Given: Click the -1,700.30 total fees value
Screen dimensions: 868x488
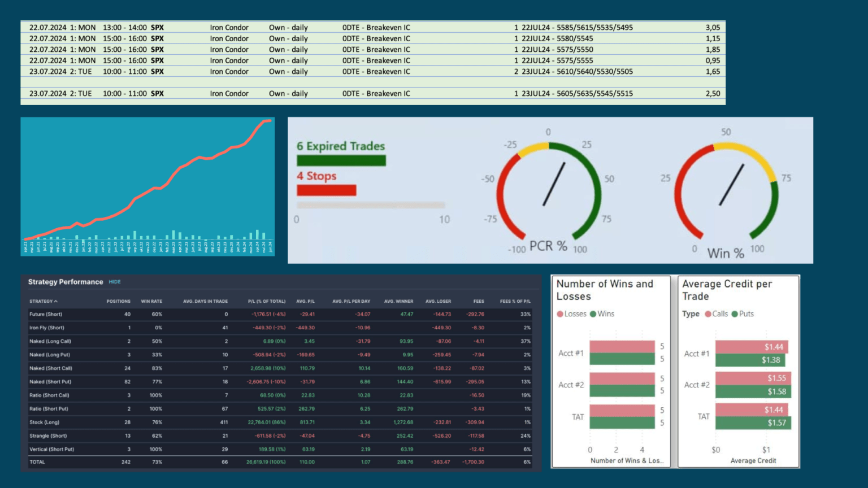Looking at the screenshot, I should (x=473, y=462).
